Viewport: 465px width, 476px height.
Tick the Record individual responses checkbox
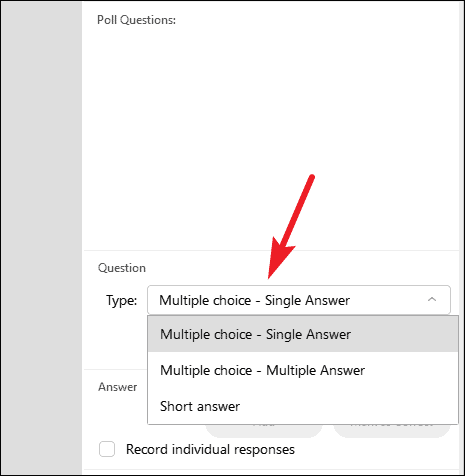[x=107, y=449]
